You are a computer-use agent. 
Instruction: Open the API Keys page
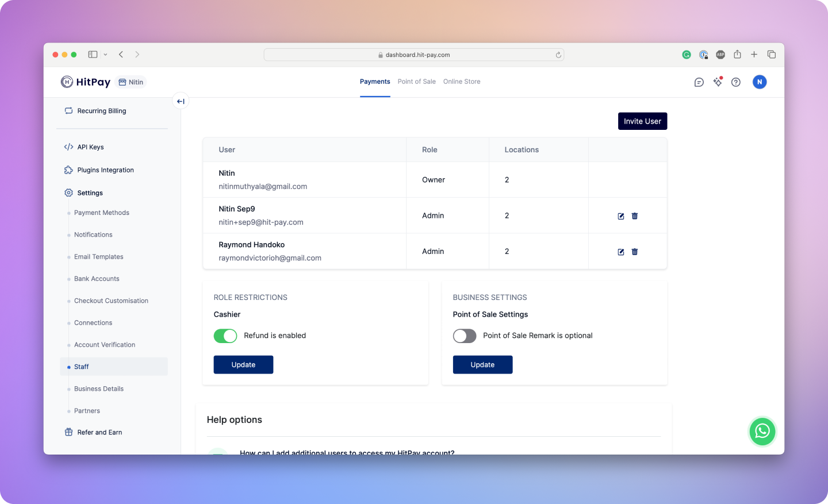[x=90, y=147]
